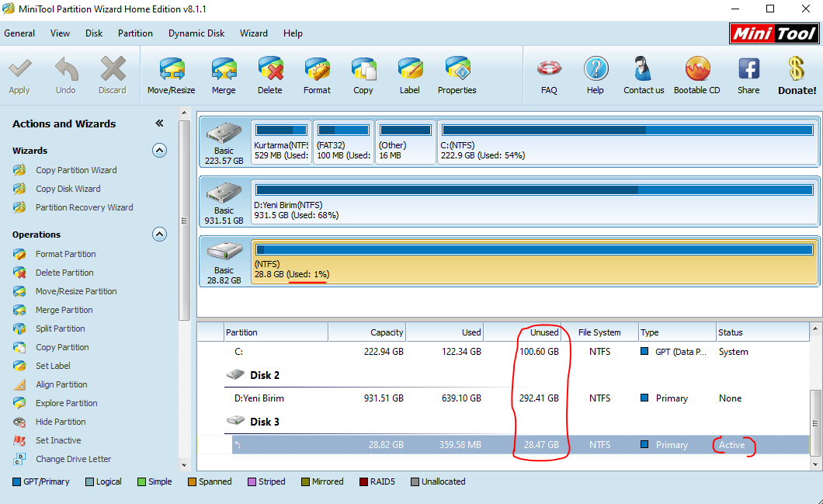Select the D:Yeni Birim partition block
The width and height of the screenshot is (823, 504).
coord(535,202)
